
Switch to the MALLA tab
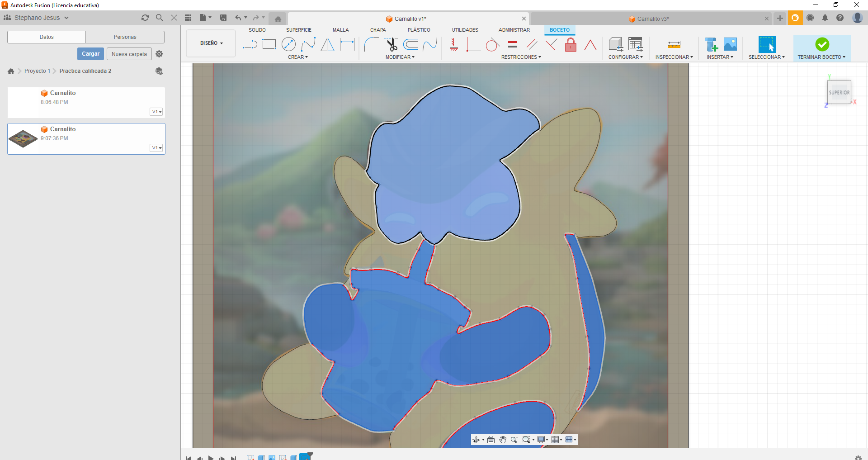coord(341,30)
